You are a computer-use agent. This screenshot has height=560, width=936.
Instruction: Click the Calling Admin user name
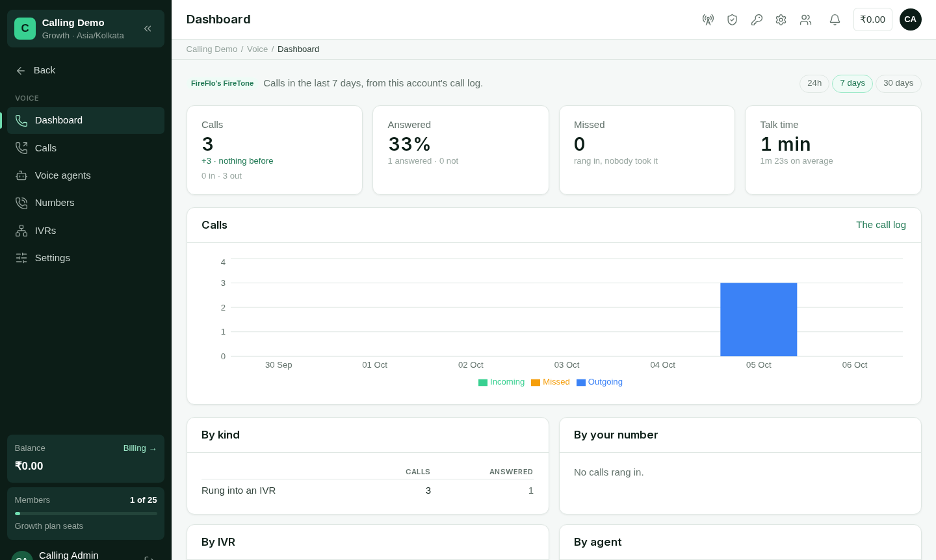69,555
